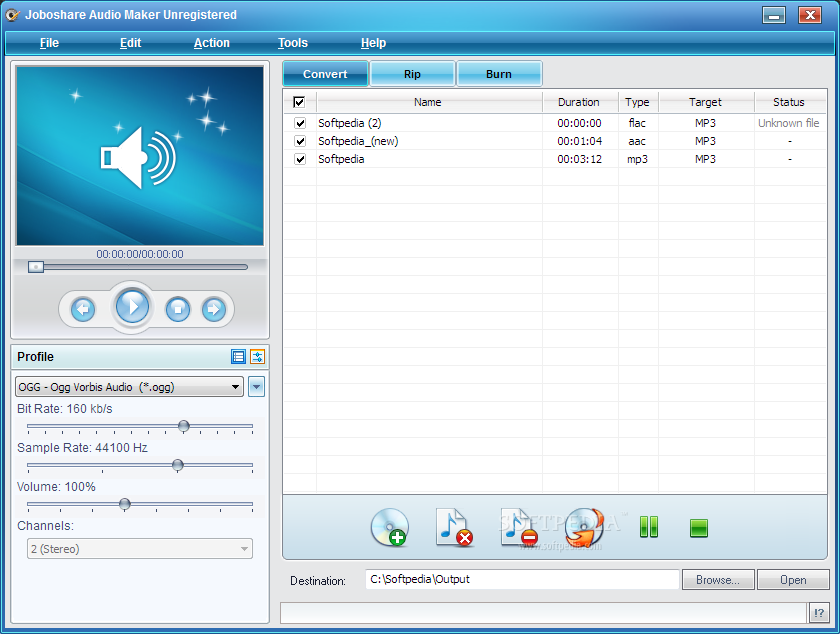Viewport: 840px width, 634px height.
Task: Switch to the Convert tab
Action: pyautogui.click(x=325, y=74)
